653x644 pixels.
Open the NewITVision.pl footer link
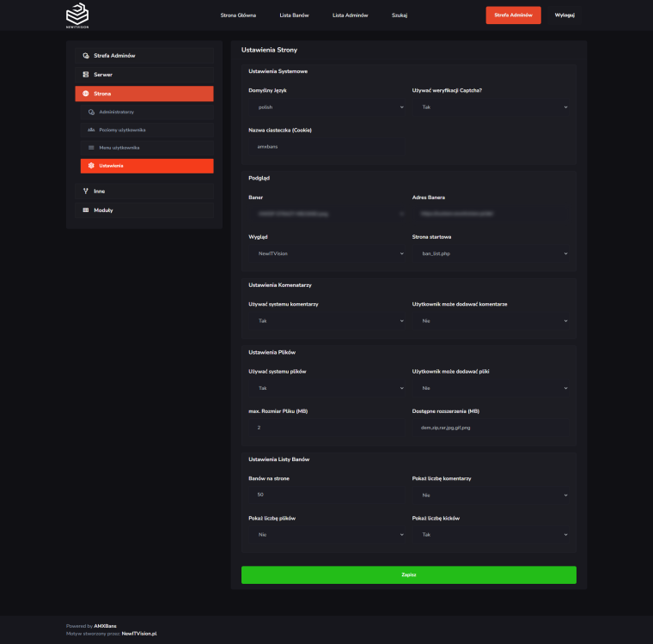[x=139, y=634]
